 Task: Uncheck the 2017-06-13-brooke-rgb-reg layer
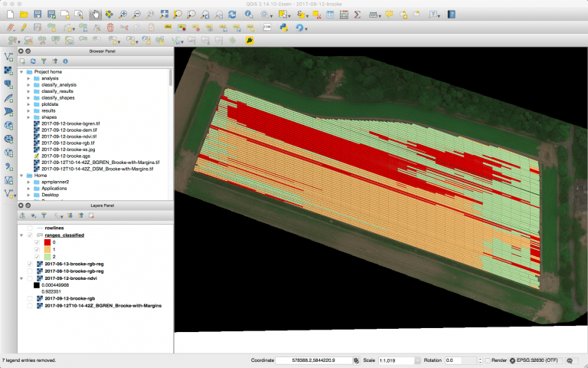coord(30,263)
